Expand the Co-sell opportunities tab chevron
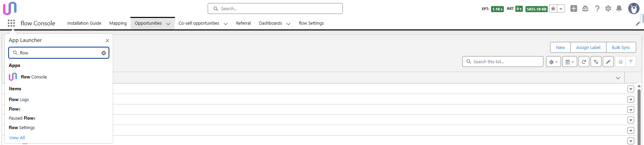This screenshot has height=145, width=644. coord(226,24)
